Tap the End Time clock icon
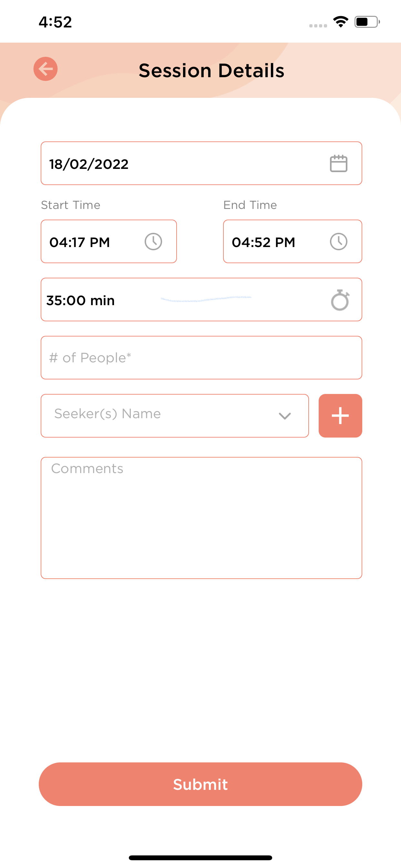 tap(338, 242)
